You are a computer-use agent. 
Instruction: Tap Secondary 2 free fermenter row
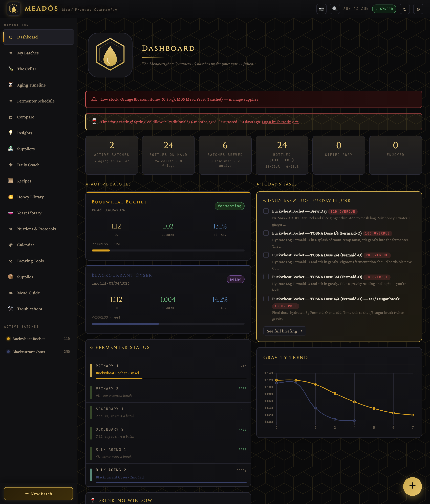pos(168,433)
